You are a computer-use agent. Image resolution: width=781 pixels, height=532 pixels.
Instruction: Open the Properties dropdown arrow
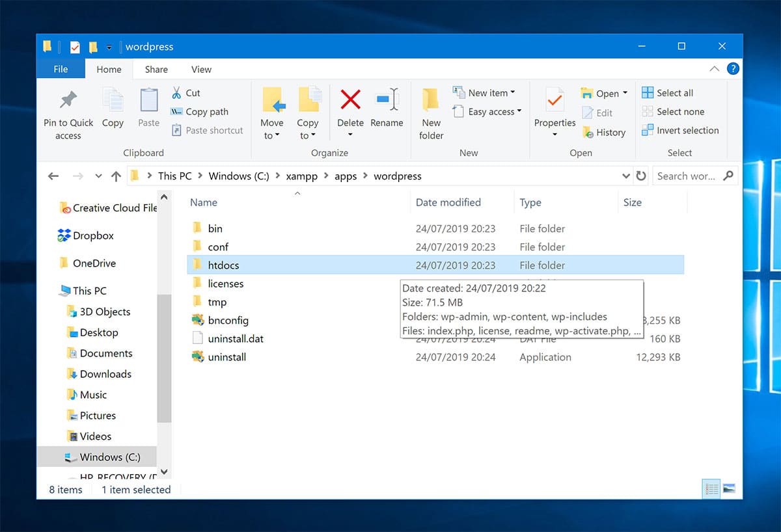coord(555,135)
